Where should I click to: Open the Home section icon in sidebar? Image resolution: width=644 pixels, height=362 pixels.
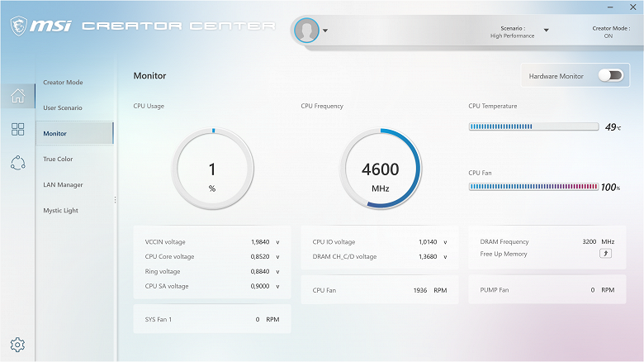[17, 96]
